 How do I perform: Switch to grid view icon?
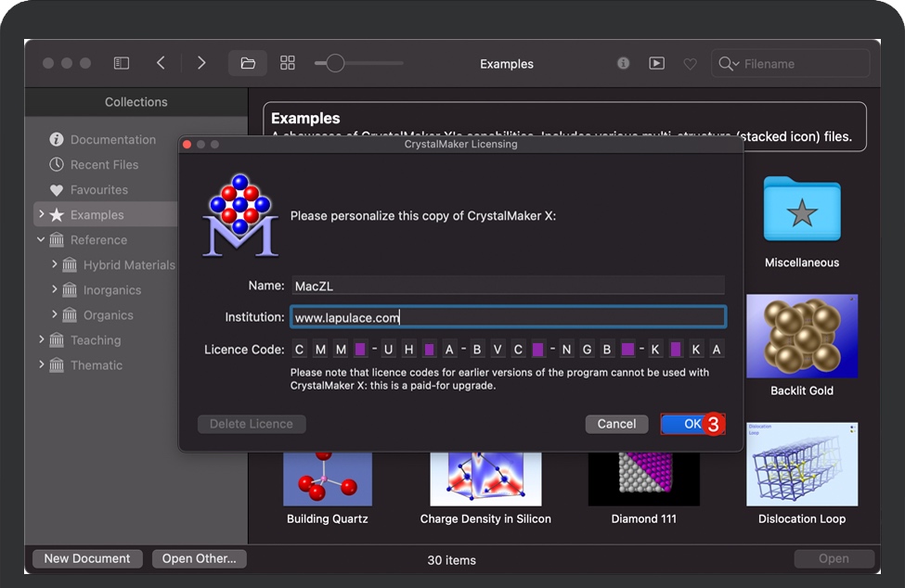point(288,63)
